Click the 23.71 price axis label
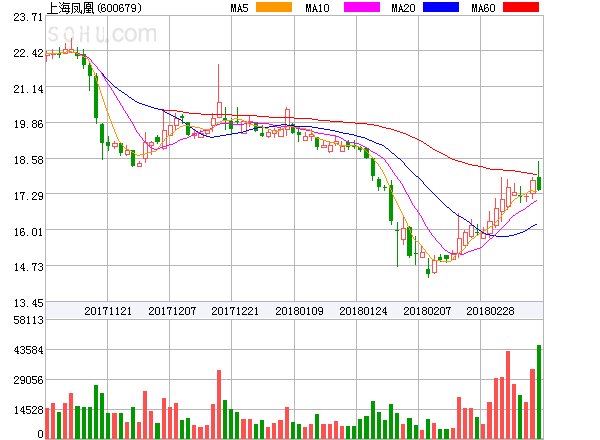The image size is (600, 440). pyautogui.click(x=28, y=17)
